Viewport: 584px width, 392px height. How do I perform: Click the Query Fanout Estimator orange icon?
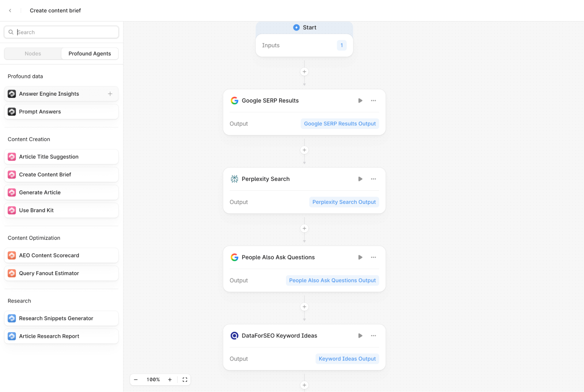pyautogui.click(x=12, y=273)
